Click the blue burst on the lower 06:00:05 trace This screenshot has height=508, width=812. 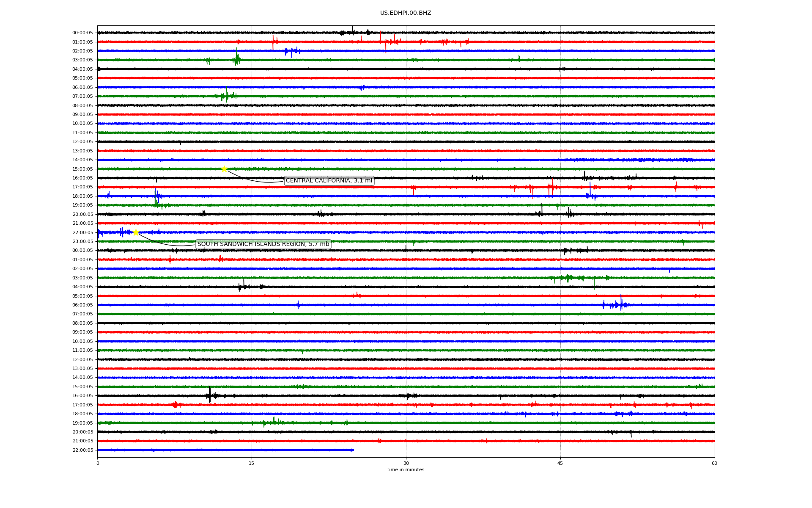(x=621, y=304)
